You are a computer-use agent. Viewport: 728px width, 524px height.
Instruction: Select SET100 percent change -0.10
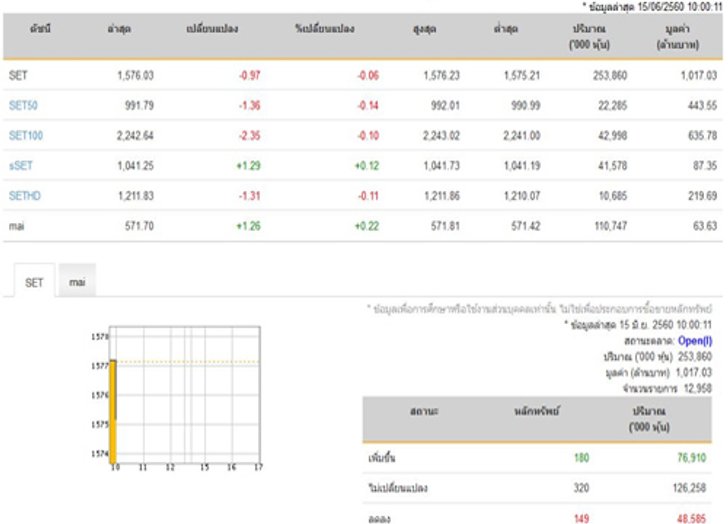pos(368,136)
